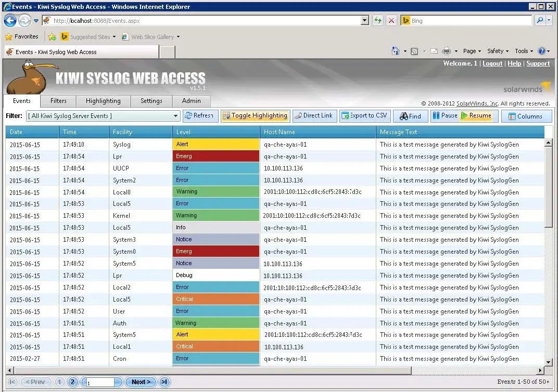
Task: Jump to last page of events
Action: (164, 382)
